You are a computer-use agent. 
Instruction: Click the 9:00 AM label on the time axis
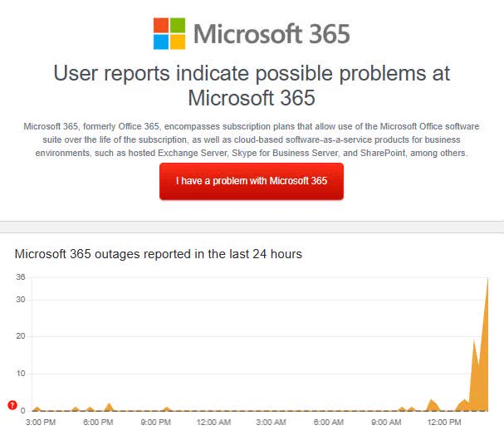click(x=386, y=422)
